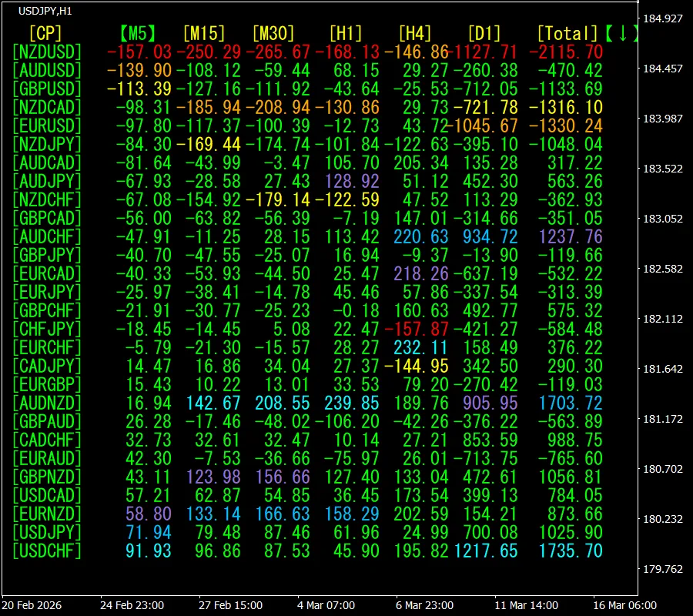This screenshot has width=693, height=616.
Task: Open the GBPJPY symbol label
Action: click(x=48, y=255)
